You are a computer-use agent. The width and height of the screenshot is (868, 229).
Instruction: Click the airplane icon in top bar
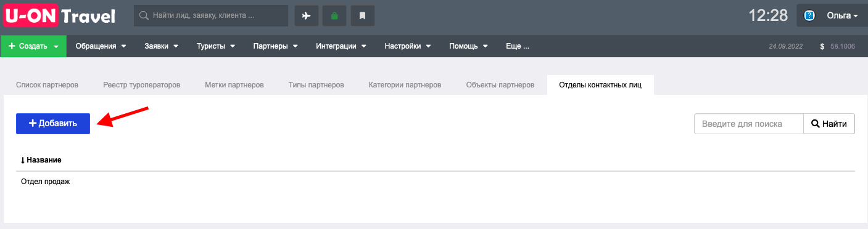point(307,15)
